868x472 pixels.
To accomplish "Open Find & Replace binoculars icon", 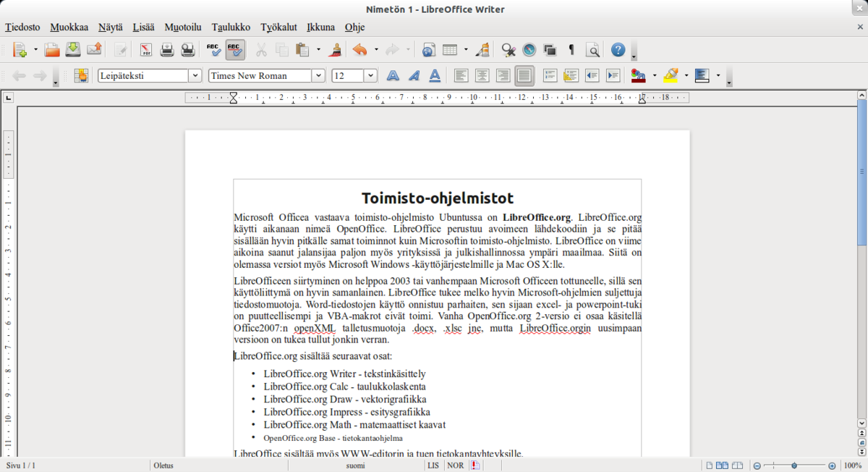I will (x=509, y=50).
